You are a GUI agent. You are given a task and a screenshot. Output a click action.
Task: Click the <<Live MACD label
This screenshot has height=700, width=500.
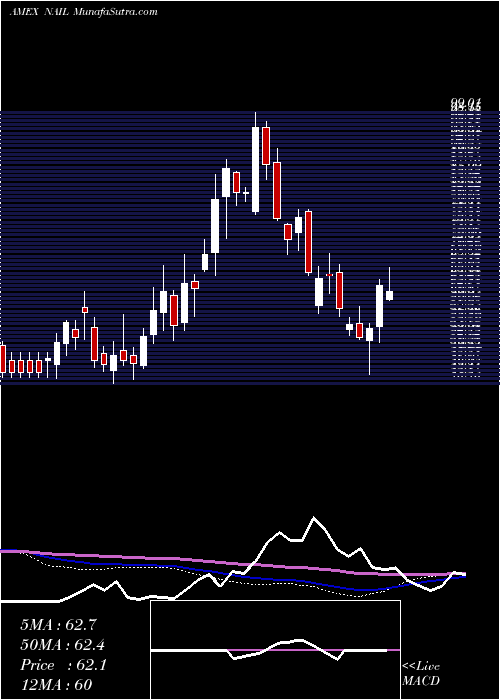tap(421, 673)
